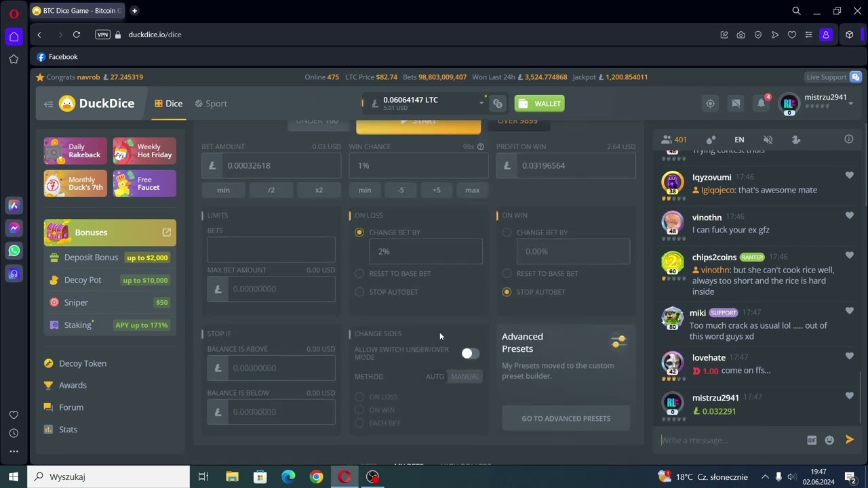Open Messenger in Opera sidebar

pos(14,228)
